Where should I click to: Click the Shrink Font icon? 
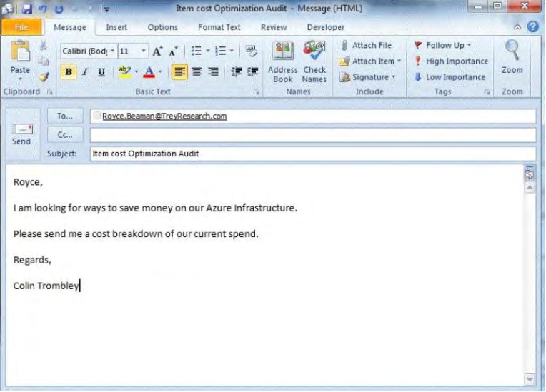[x=173, y=51]
